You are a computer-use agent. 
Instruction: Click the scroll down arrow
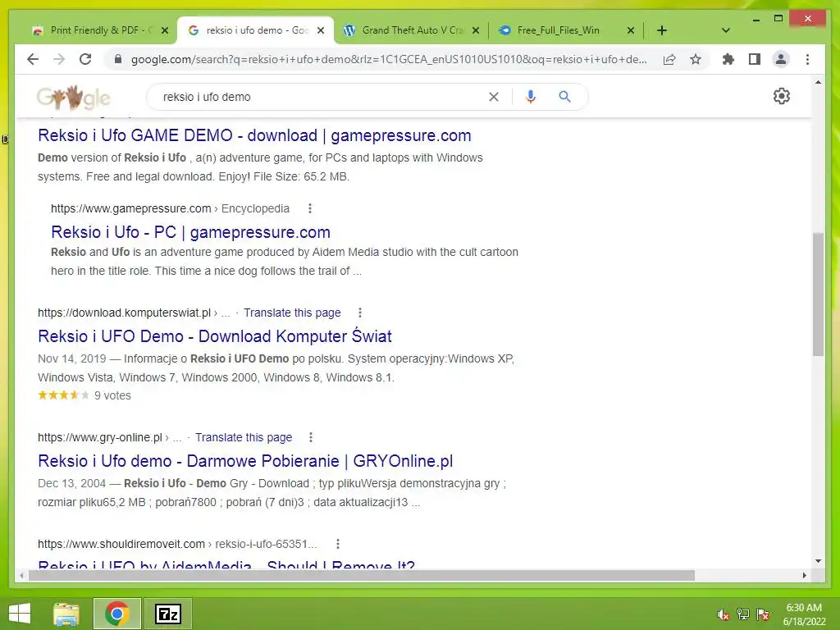click(x=818, y=561)
